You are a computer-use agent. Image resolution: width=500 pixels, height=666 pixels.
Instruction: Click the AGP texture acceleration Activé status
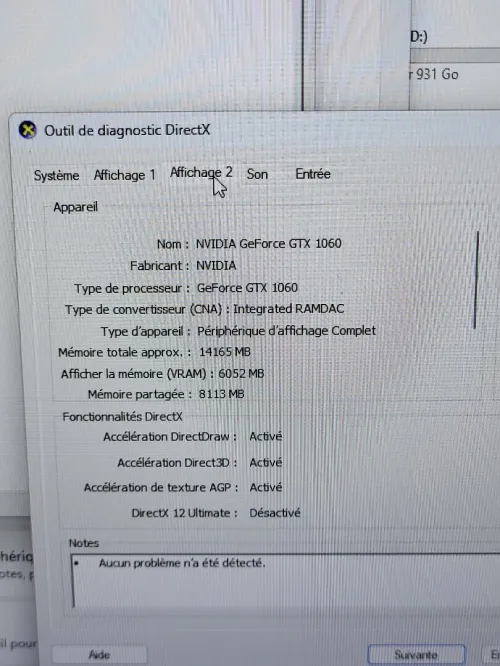(266, 488)
